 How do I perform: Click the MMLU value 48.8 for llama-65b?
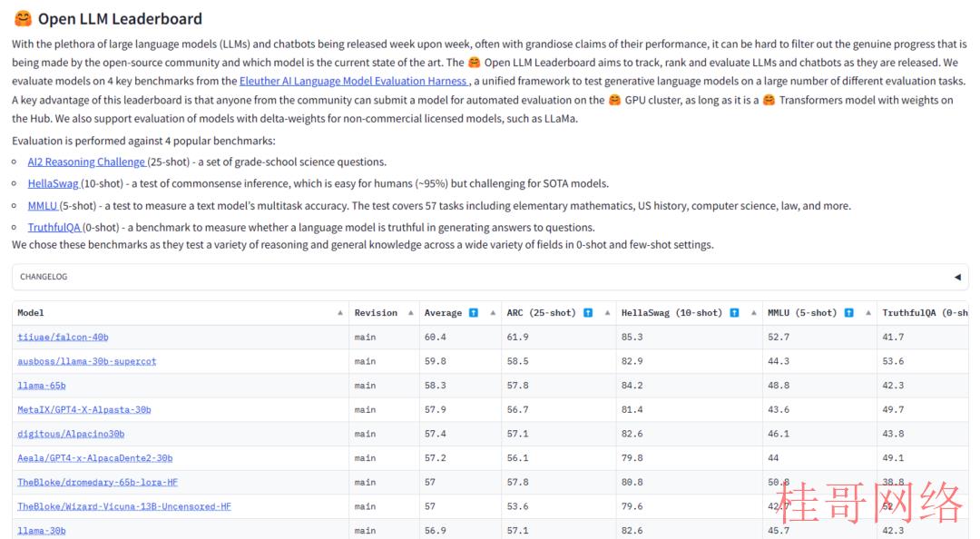click(x=779, y=386)
